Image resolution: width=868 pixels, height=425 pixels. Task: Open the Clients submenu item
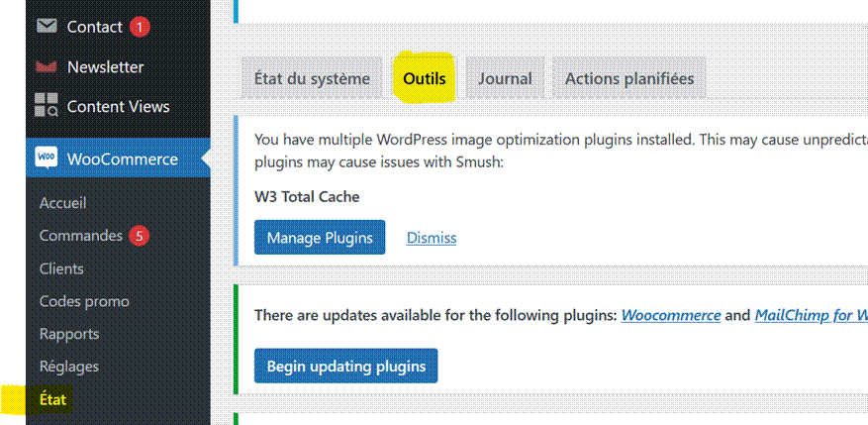pos(61,268)
